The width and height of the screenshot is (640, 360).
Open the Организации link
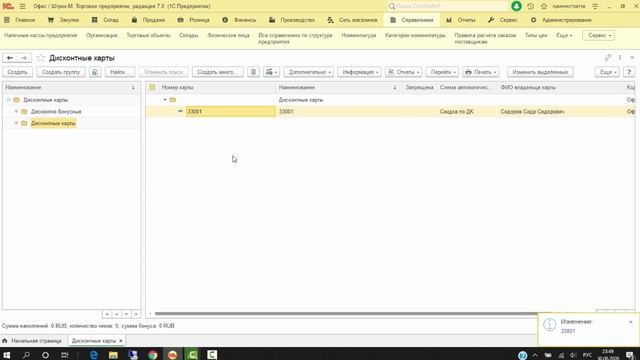pos(102,36)
